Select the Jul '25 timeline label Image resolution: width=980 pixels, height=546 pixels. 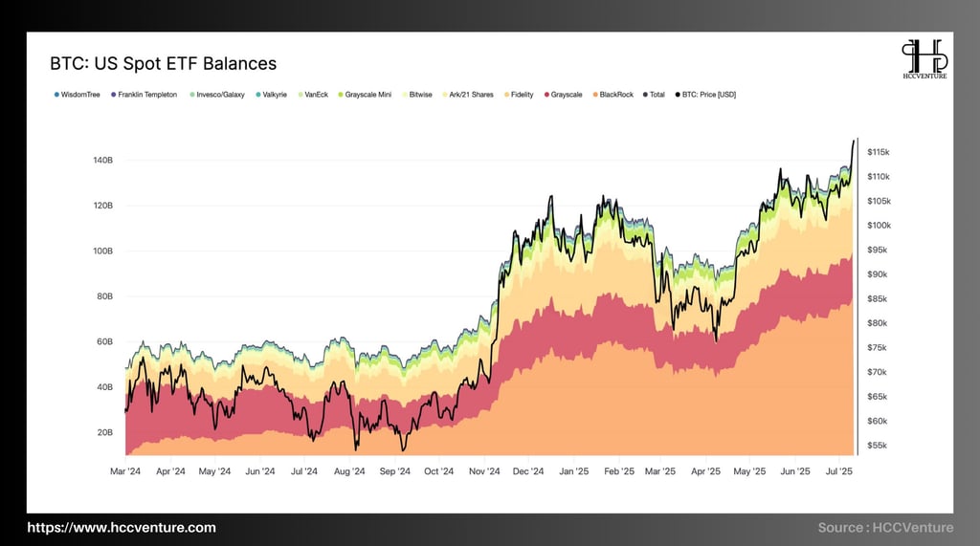point(838,471)
